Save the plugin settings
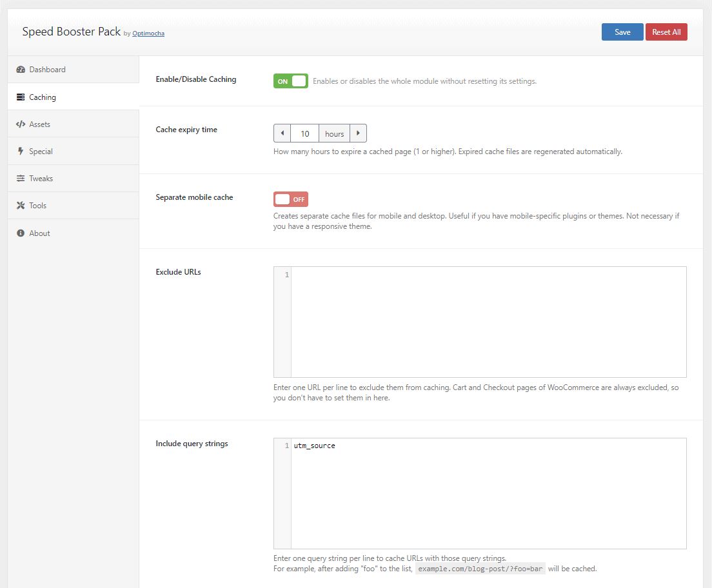Image resolution: width=712 pixels, height=588 pixels. point(622,32)
